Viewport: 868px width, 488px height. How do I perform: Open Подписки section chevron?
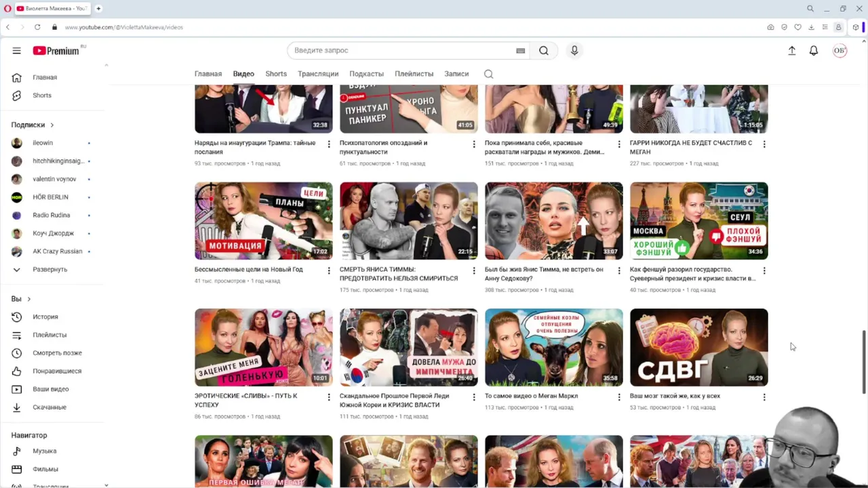(x=52, y=125)
